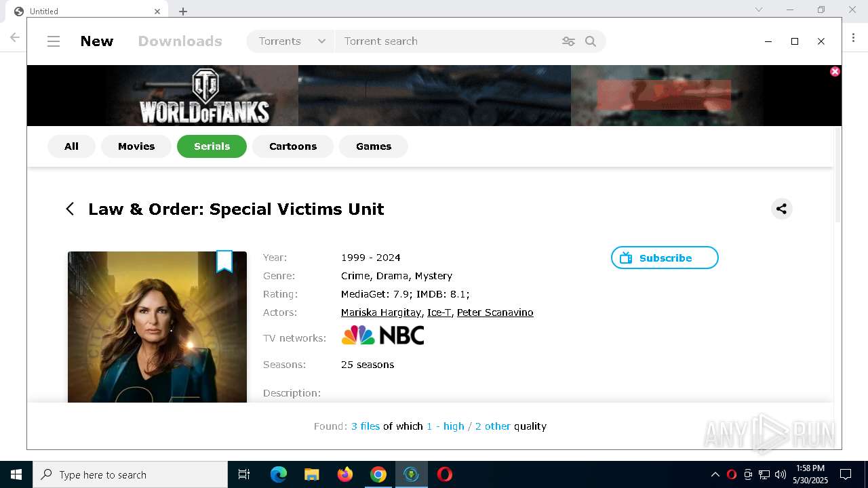Launch Opera from the taskbar
This screenshot has width=868, height=488.
click(x=445, y=474)
